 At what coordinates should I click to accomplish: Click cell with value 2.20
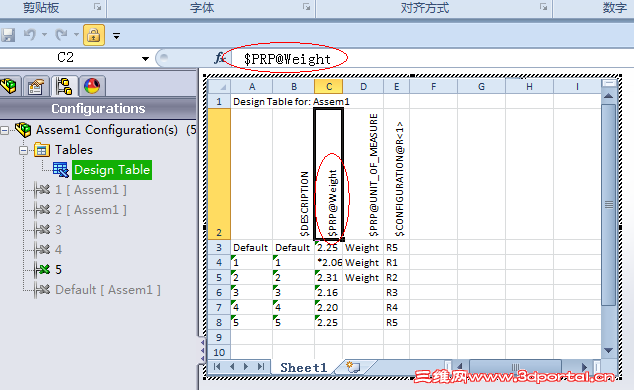(x=328, y=307)
